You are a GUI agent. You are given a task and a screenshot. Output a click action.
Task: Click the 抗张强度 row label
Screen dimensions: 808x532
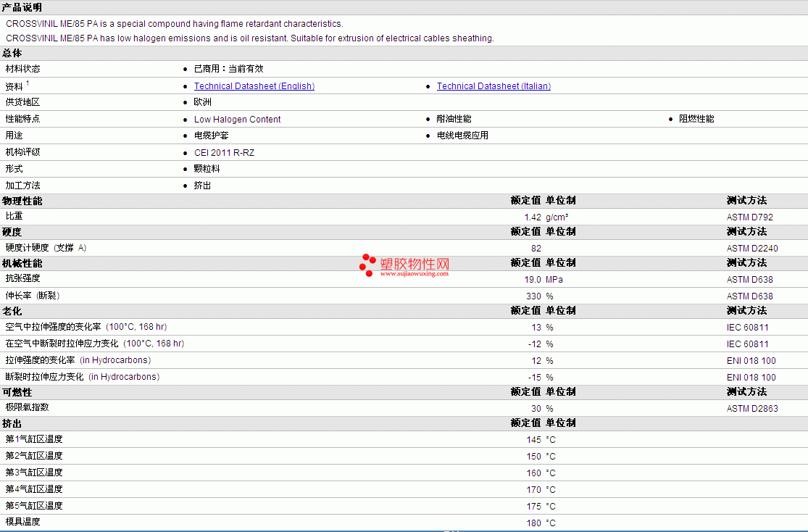coord(22,278)
